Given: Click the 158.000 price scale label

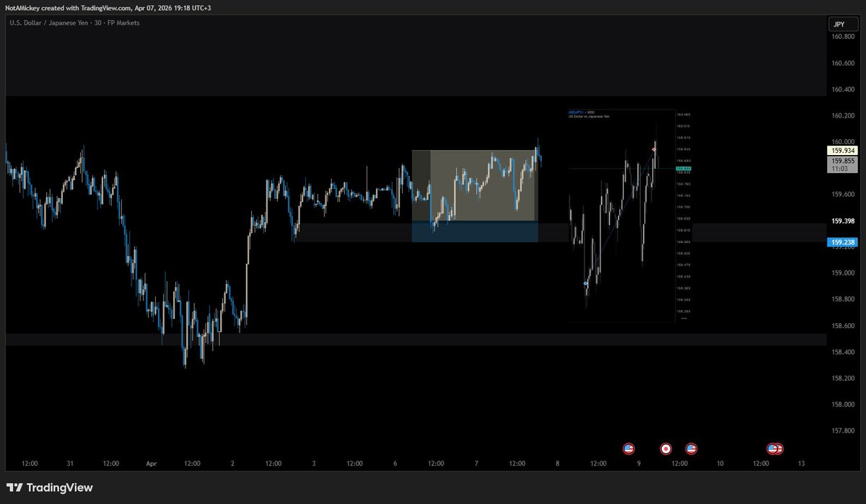Looking at the screenshot, I should tap(844, 404).
